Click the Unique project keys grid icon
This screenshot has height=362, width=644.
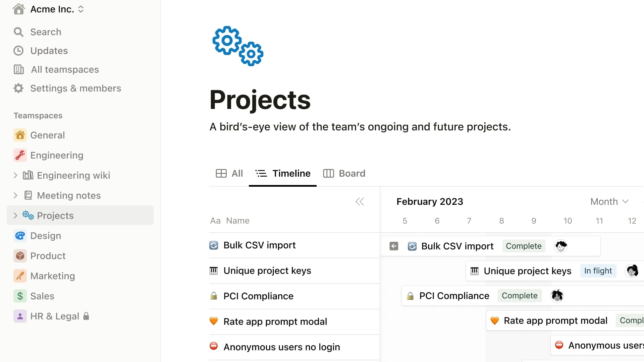click(x=214, y=270)
